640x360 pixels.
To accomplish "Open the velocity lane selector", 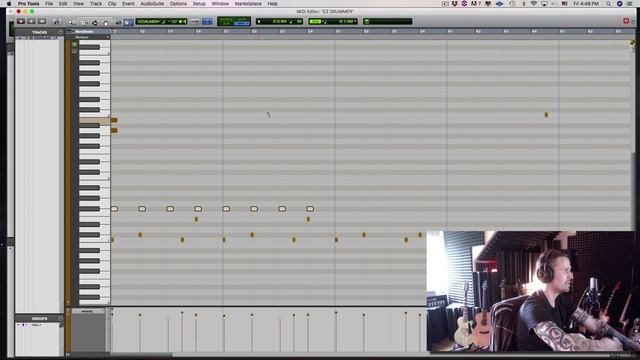I will click(x=88, y=311).
